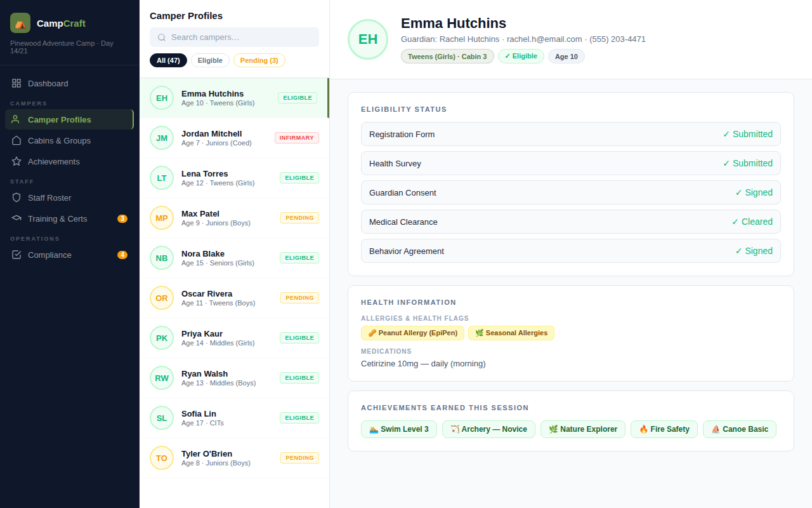
Task: Open the Compliance page label
Action: 49,255
